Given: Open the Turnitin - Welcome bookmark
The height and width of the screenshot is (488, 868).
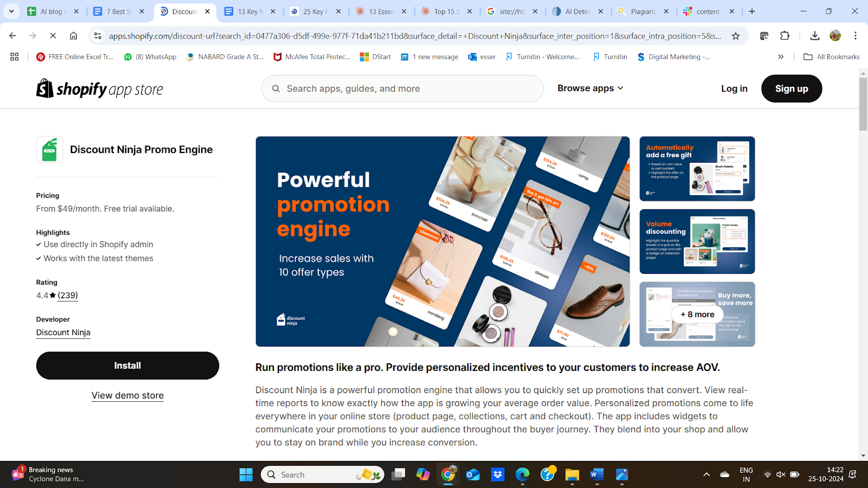Looking at the screenshot, I should 542,56.
